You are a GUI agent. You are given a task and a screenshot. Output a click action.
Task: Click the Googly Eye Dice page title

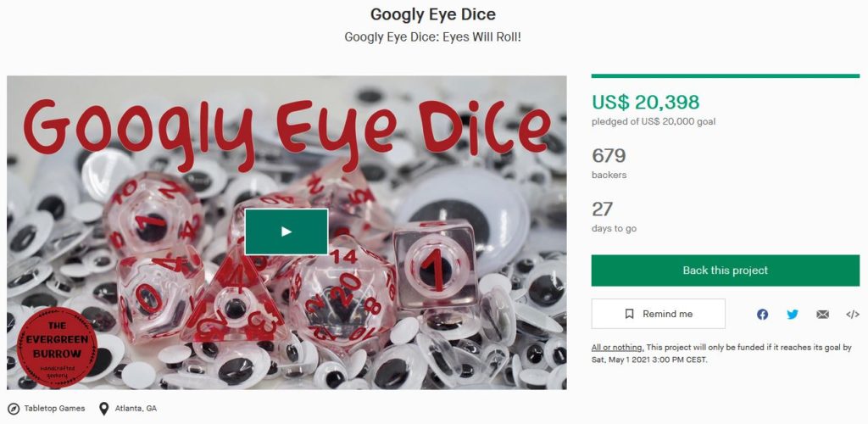coord(433,14)
